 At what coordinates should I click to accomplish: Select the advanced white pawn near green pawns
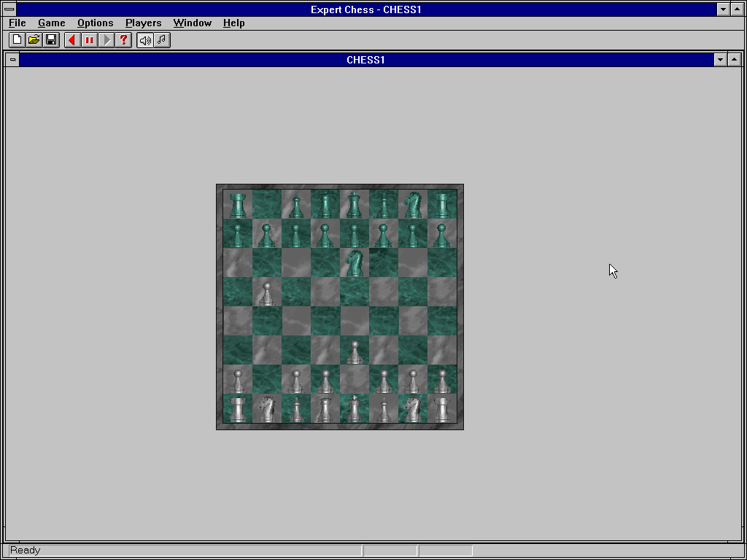point(267,292)
